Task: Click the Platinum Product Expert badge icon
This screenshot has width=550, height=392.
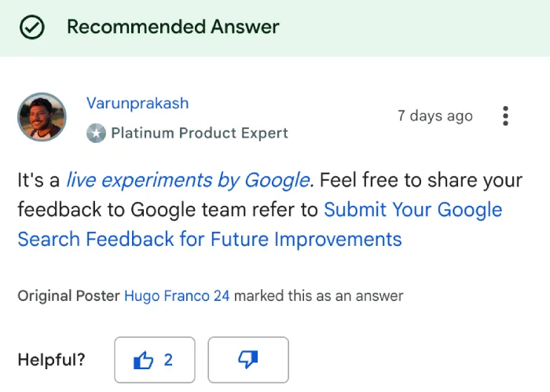Action: click(96, 134)
